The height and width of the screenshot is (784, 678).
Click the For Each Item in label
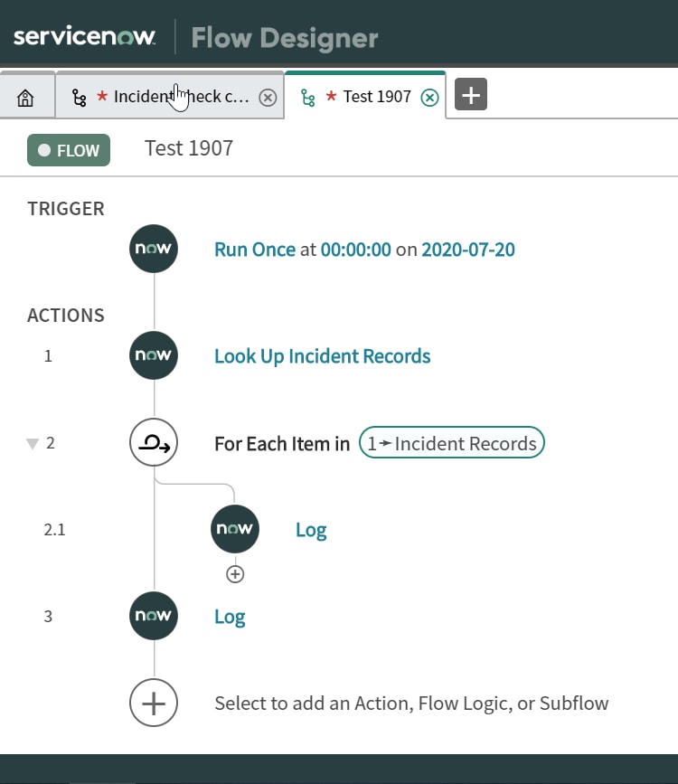point(282,443)
